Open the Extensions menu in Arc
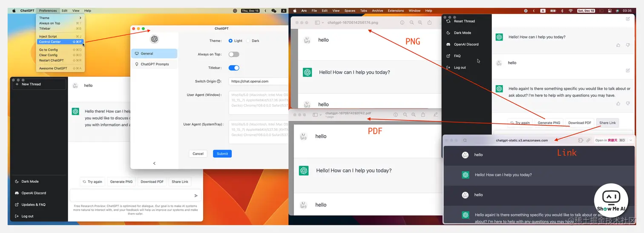This screenshot has height=233, width=644. 396,11
